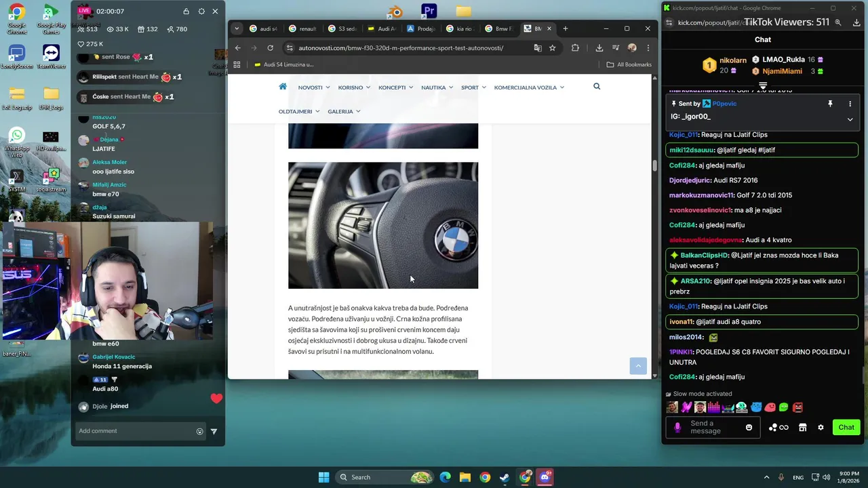Open All Bookmarks folder
The image size is (868, 488).
(x=629, y=65)
